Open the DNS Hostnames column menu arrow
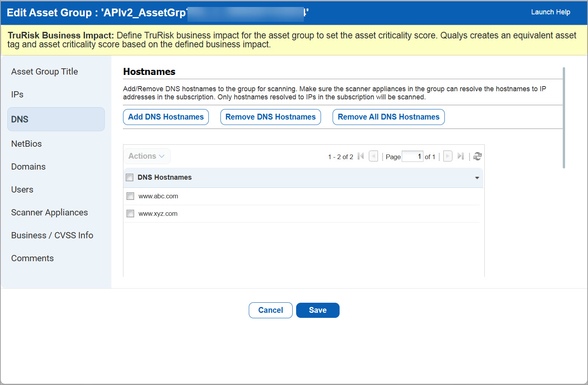Screen dimensions: 588x385 coord(477,178)
